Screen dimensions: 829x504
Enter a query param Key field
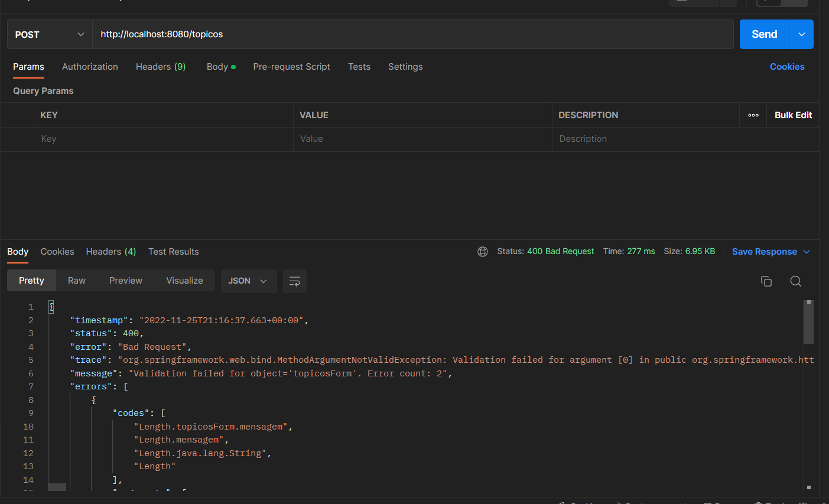pyautogui.click(x=164, y=139)
